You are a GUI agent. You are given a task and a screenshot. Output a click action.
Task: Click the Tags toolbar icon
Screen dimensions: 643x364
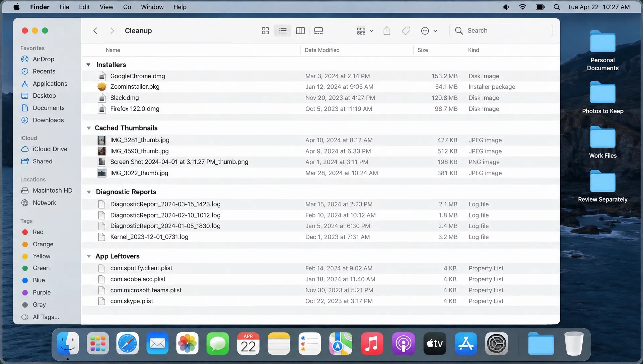pyautogui.click(x=406, y=31)
